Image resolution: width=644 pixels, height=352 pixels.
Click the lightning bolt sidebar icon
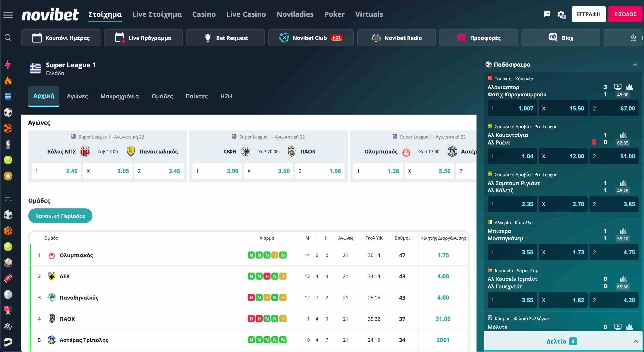point(8,64)
